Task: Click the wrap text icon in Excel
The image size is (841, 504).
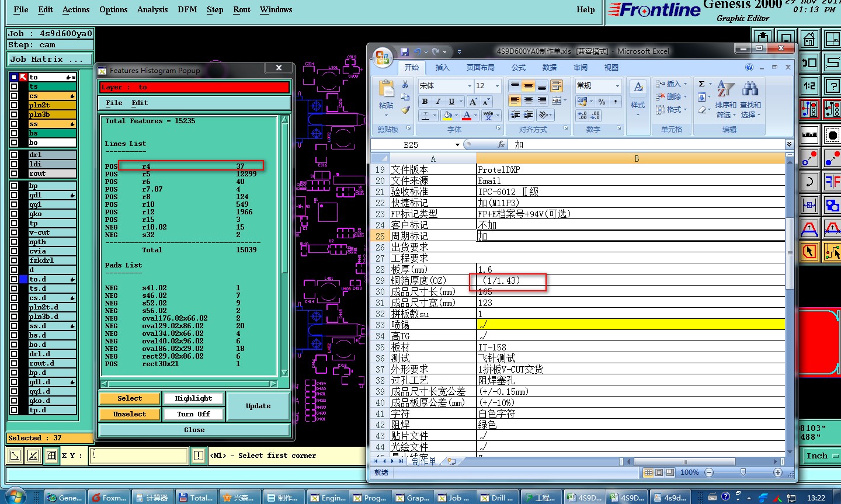Action: point(556,86)
